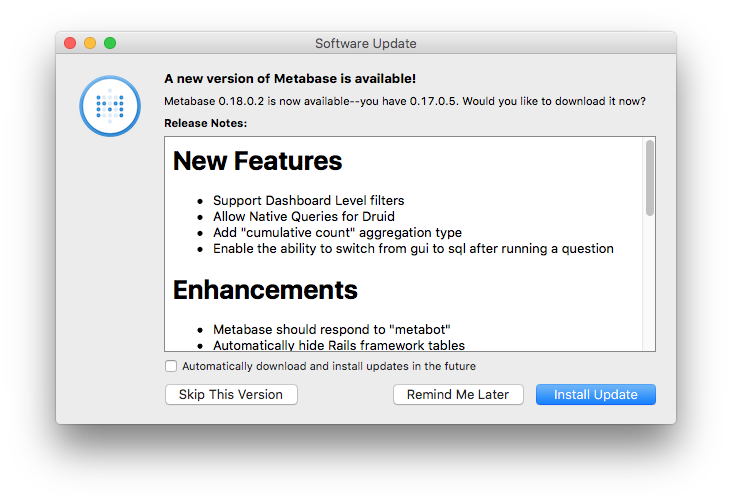Choose Remind Me Later

[458, 394]
